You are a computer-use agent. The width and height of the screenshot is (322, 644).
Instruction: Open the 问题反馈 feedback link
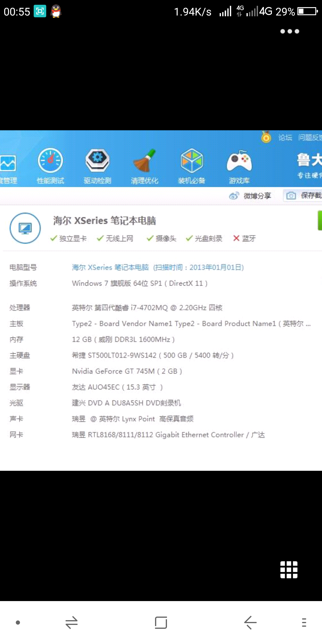[x=310, y=137]
